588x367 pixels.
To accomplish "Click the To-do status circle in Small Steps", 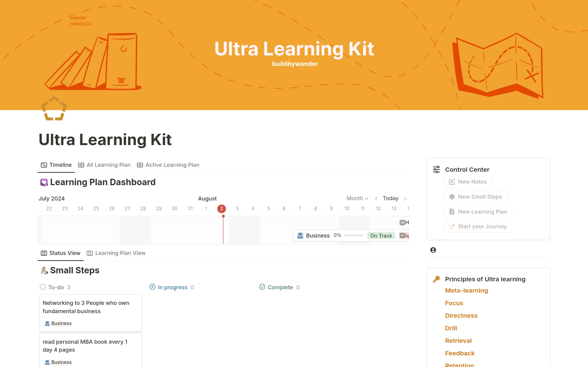I will click(x=43, y=287).
